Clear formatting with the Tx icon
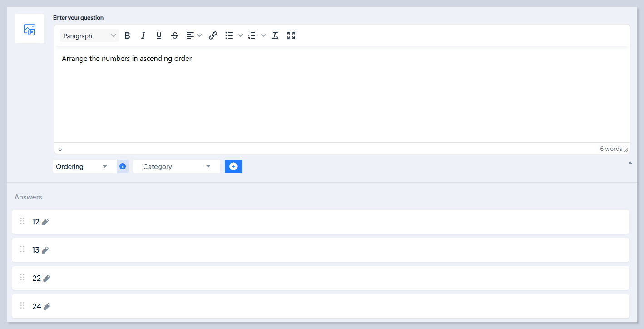Image resolution: width=644 pixels, height=329 pixels. coord(275,35)
